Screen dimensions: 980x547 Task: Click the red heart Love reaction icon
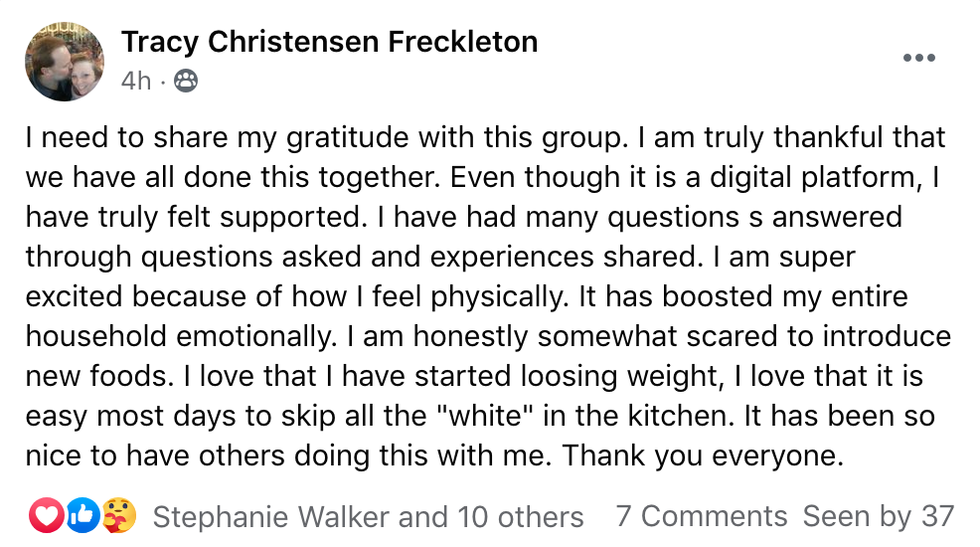(x=47, y=516)
